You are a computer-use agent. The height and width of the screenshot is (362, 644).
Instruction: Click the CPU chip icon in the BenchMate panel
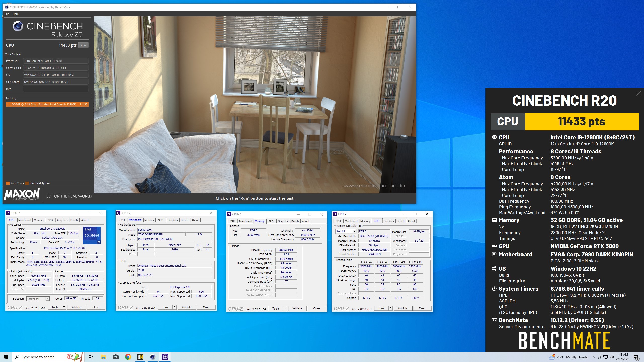(x=494, y=137)
